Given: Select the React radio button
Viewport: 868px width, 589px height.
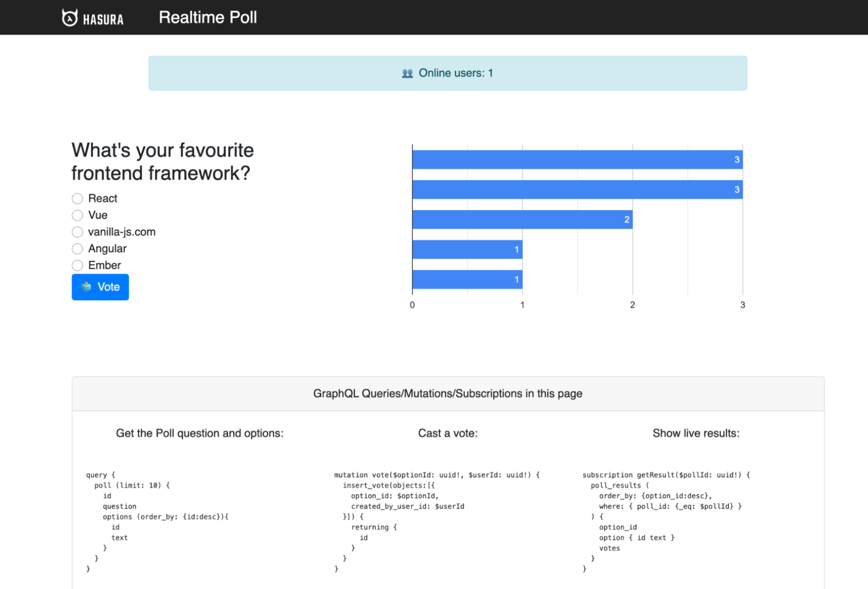Looking at the screenshot, I should click(x=77, y=198).
